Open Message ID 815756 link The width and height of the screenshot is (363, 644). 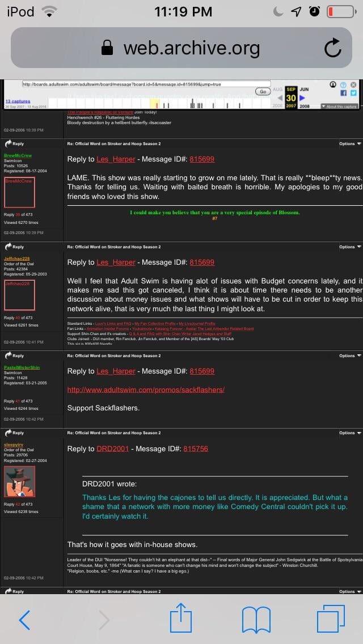(196, 449)
